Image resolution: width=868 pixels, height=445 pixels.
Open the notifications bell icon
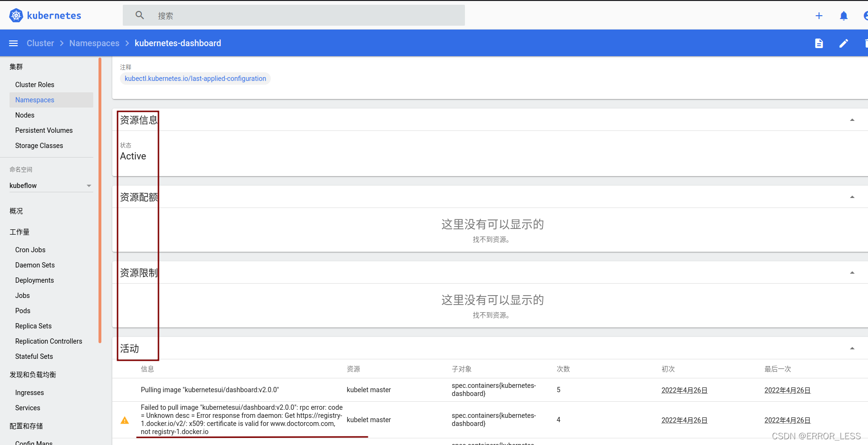844,16
